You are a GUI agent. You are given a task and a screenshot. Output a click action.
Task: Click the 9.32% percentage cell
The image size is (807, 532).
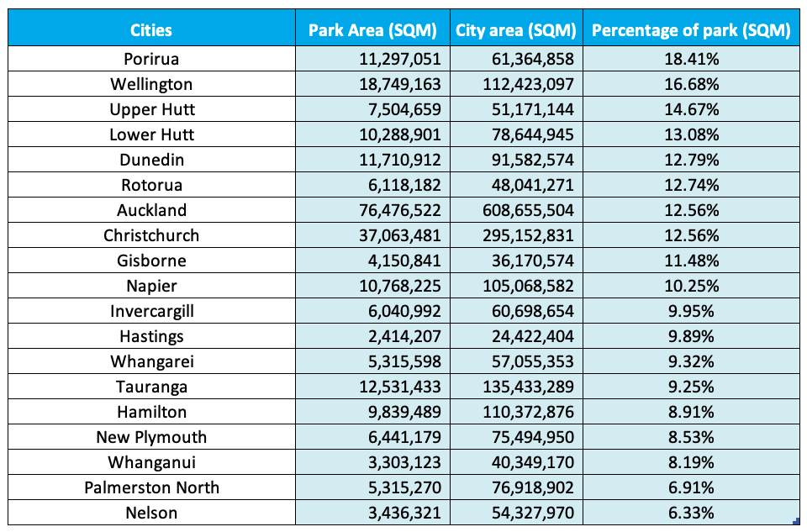691,361
